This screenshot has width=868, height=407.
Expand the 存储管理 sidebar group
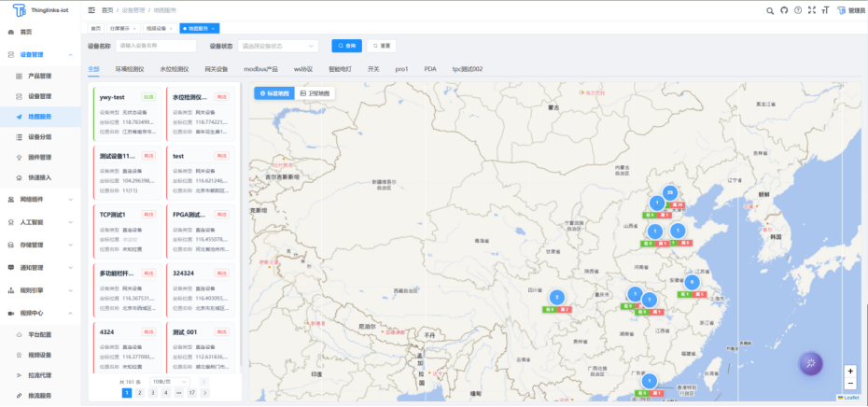pyautogui.click(x=40, y=245)
